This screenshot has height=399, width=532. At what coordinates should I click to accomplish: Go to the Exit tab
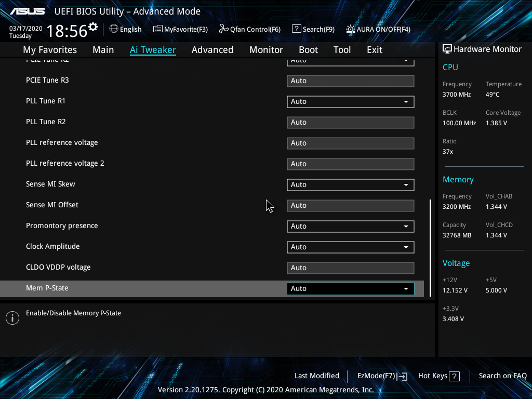375,50
